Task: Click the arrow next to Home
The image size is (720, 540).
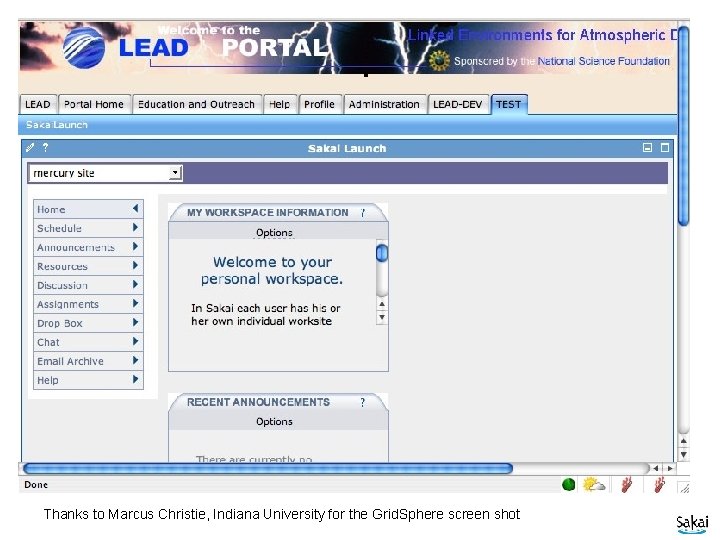Action: [135, 208]
